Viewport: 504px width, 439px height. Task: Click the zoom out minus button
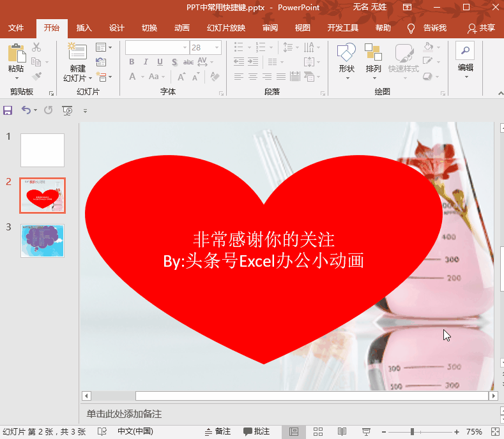pyautogui.click(x=384, y=432)
